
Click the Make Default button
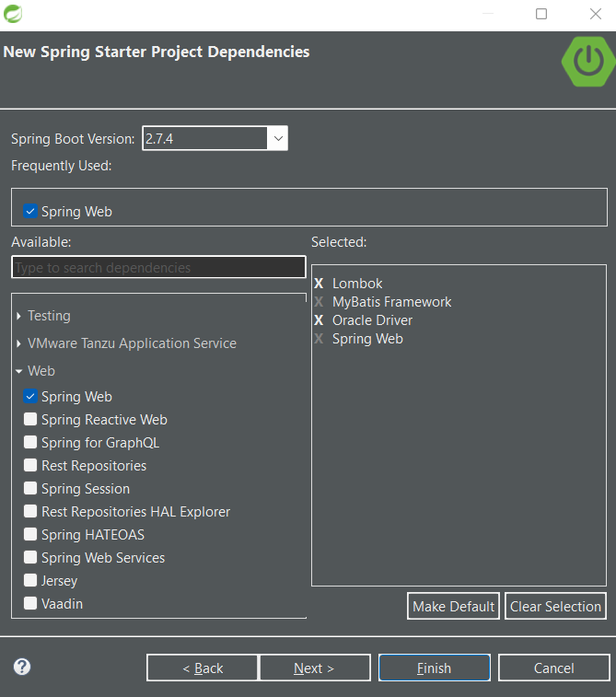point(453,606)
